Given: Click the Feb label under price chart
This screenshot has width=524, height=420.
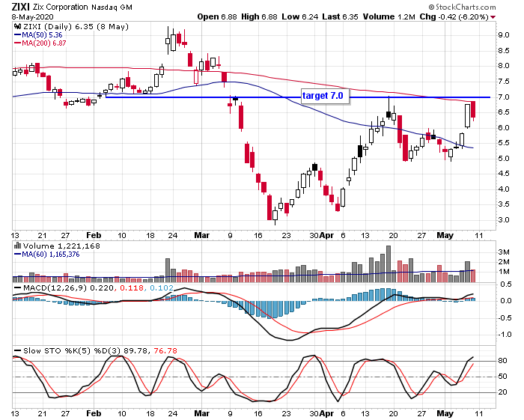Looking at the screenshot, I should 94,235.
